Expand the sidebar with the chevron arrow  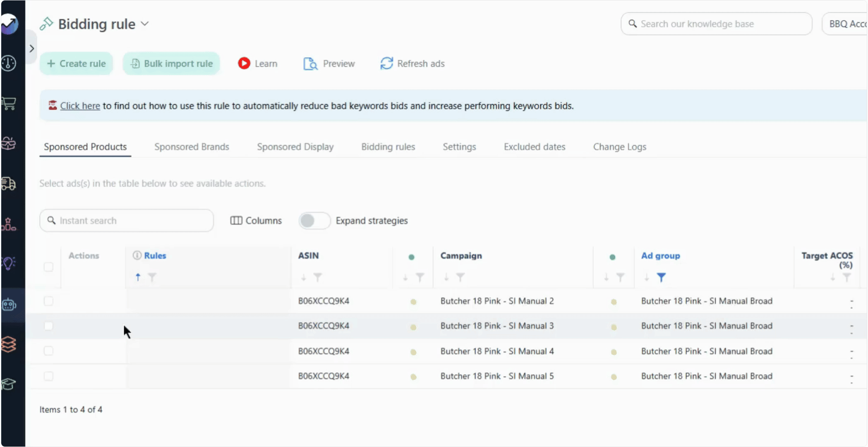pyautogui.click(x=32, y=48)
